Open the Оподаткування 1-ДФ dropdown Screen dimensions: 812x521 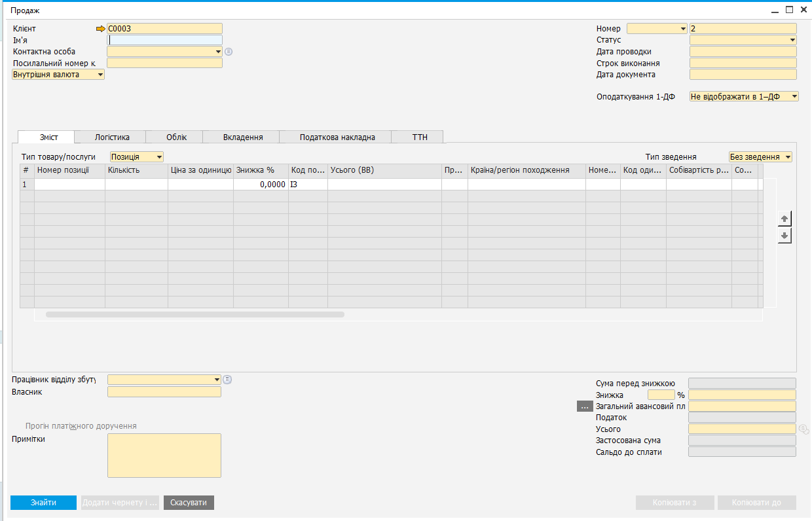(794, 97)
